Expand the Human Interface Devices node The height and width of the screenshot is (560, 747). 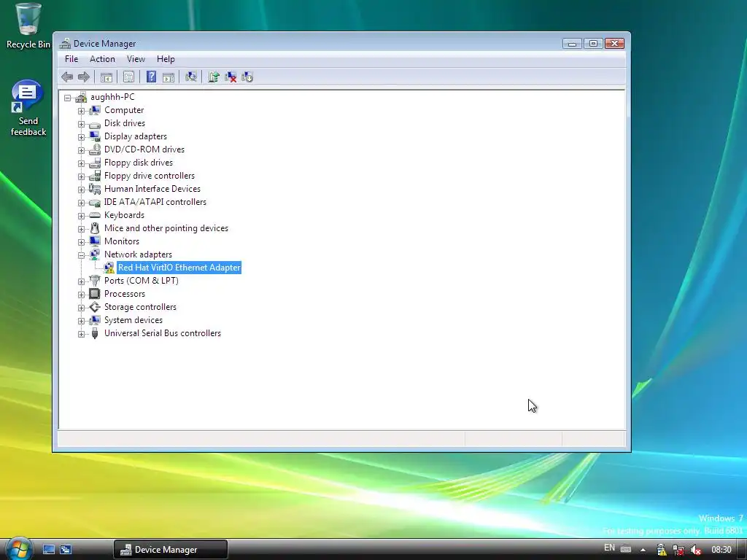82,190
